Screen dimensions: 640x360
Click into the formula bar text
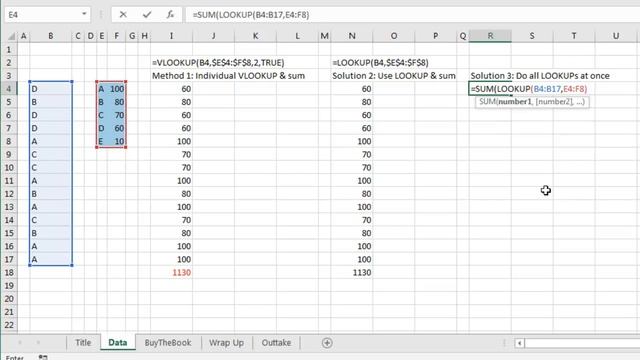tap(251, 15)
